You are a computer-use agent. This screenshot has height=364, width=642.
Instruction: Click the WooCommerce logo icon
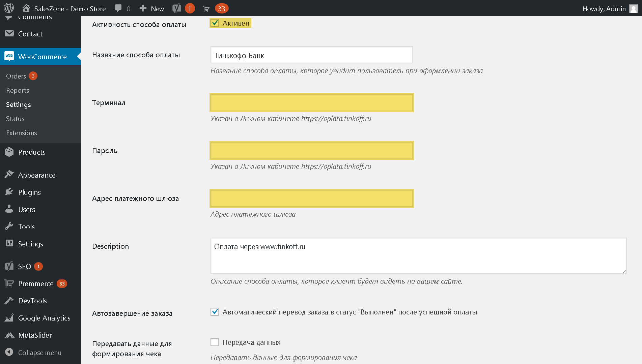pyautogui.click(x=9, y=56)
